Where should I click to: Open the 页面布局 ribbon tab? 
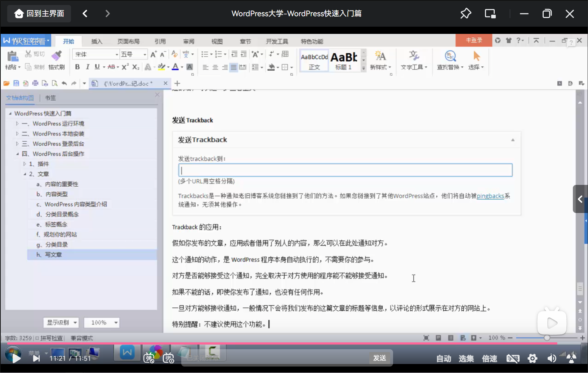point(128,41)
